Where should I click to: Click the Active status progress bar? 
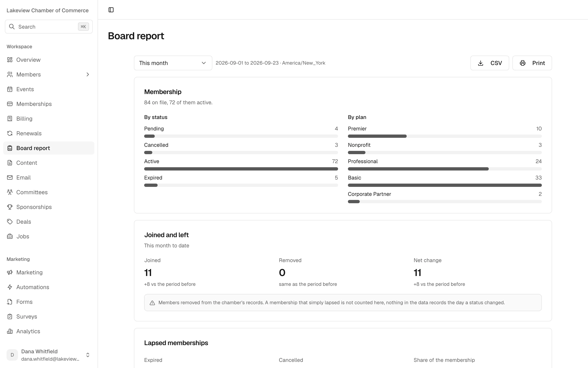pyautogui.click(x=241, y=169)
